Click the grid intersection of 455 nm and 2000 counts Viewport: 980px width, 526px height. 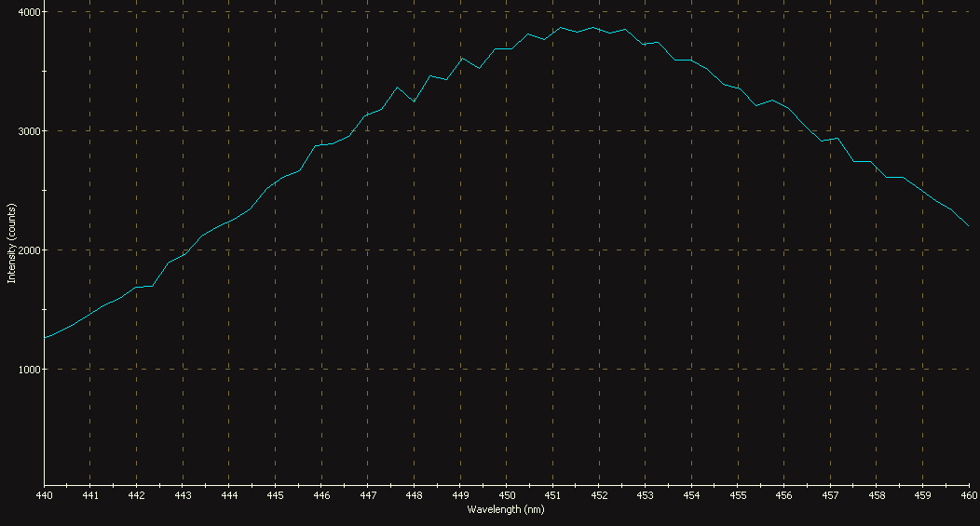[737, 250]
